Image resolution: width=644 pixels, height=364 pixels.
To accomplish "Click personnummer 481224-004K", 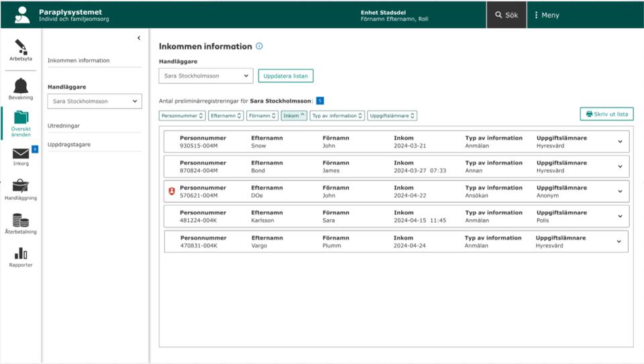I will pos(199,221).
